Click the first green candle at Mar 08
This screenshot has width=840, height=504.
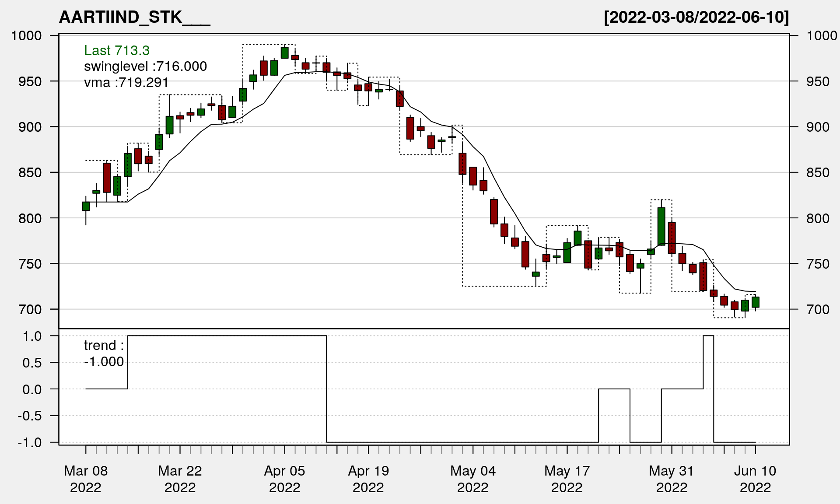[86, 206]
